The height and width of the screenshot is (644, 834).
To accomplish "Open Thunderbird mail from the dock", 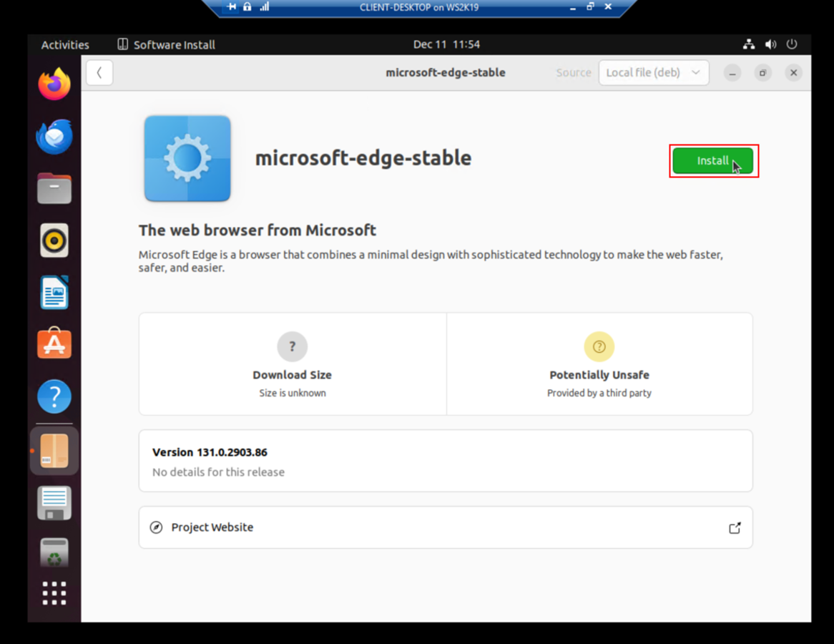I will pos(54,136).
